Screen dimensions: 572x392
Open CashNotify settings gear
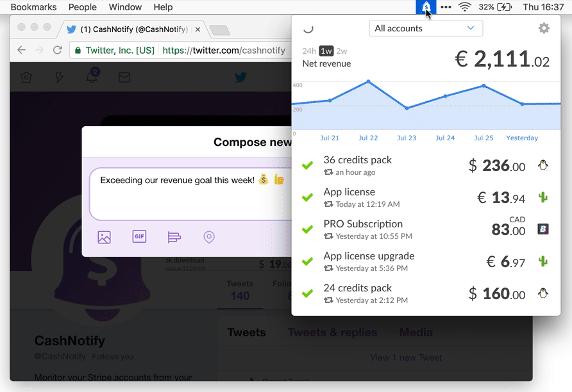click(x=544, y=28)
